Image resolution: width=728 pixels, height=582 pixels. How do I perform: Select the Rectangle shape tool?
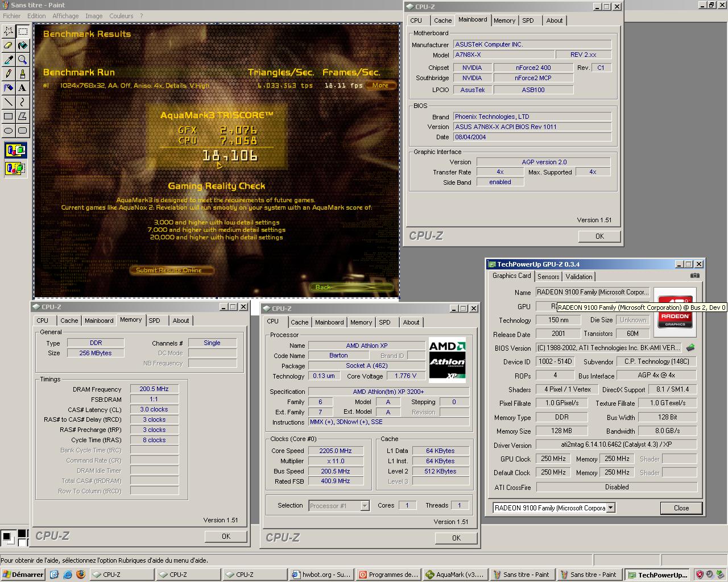coord(9,117)
